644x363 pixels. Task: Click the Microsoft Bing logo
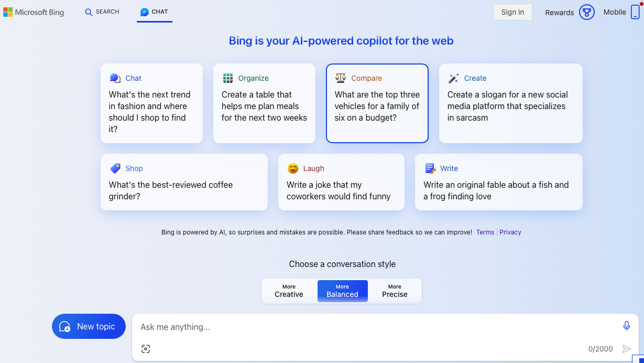pos(34,12)
